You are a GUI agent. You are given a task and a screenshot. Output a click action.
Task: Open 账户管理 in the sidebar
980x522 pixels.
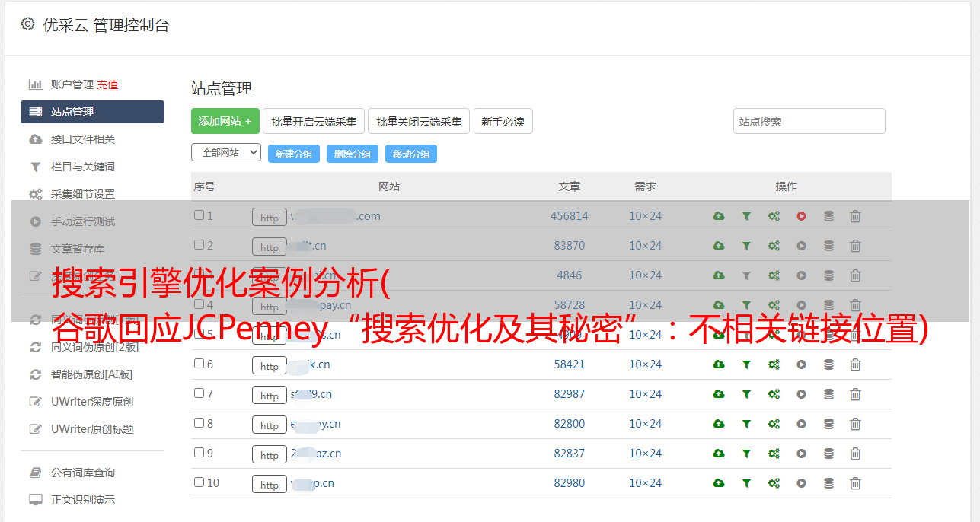tap(72, 84)
